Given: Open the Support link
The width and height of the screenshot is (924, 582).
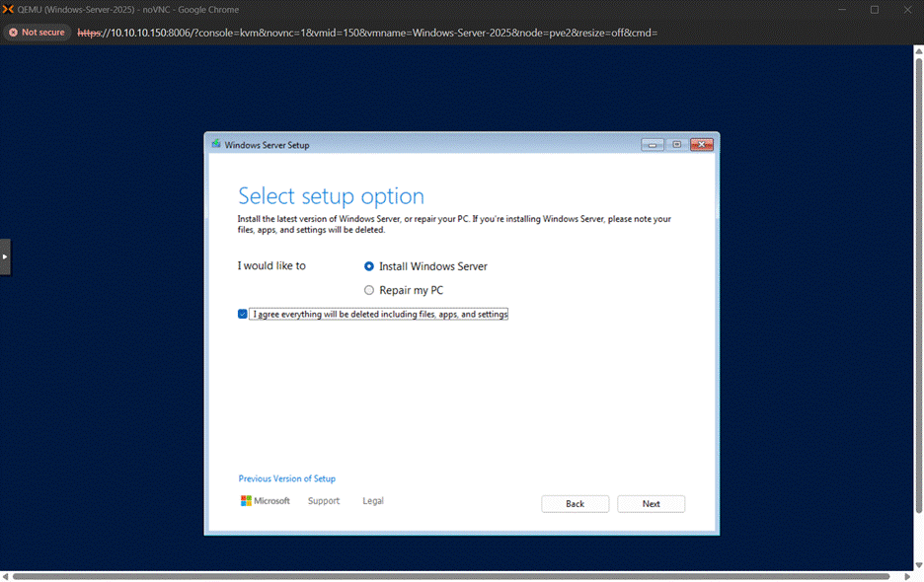Looking at the screenshot, I should pyautogui.click(x=323, y=501).
